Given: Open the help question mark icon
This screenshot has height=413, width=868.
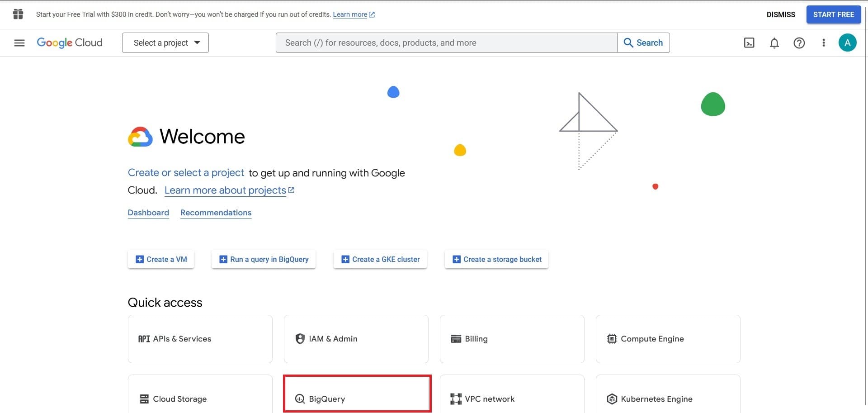Looking at the screenshot, I should [x=799, y=43].
